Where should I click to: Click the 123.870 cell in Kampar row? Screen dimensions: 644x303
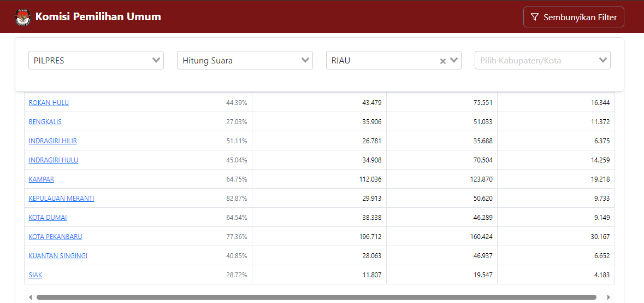pos(442,179)
